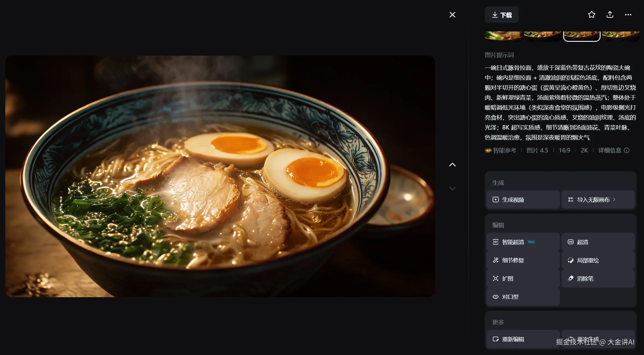Click 生成视频 generate video button
The height and width of the screenshot is (355, 644).
(x=523, y=199)
